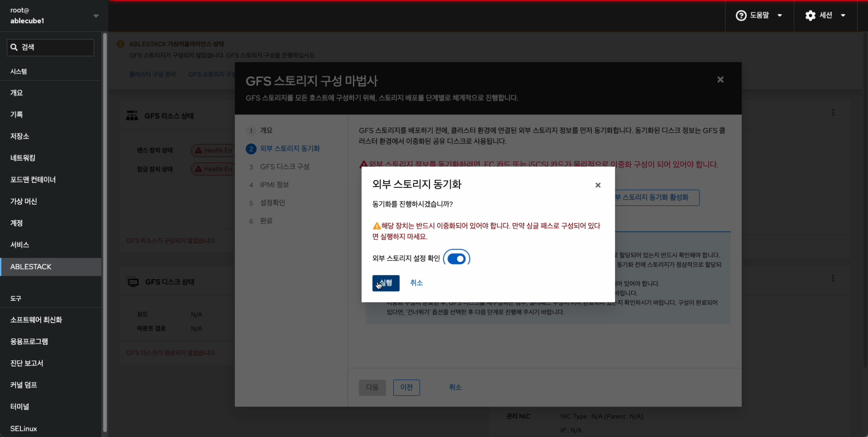
Task: Go to wizard step 3 GFS 디스크 구성
Action: tap(284, 167)
